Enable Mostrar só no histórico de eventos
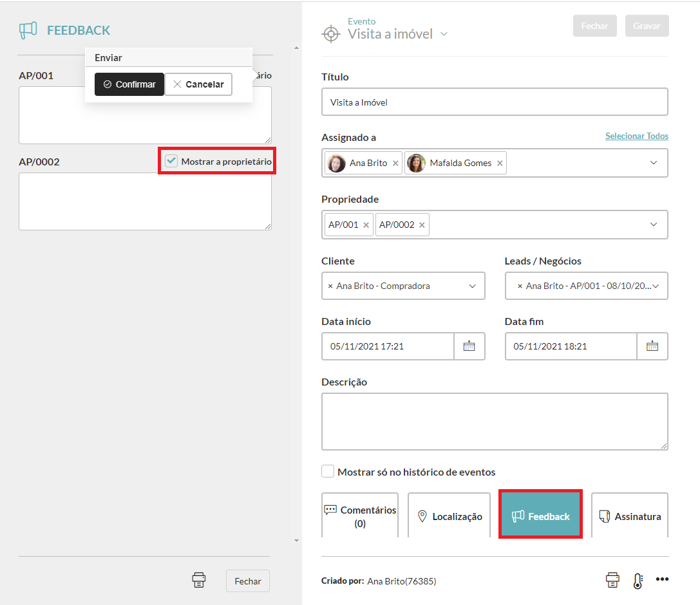700x605 pixels. 328,472
